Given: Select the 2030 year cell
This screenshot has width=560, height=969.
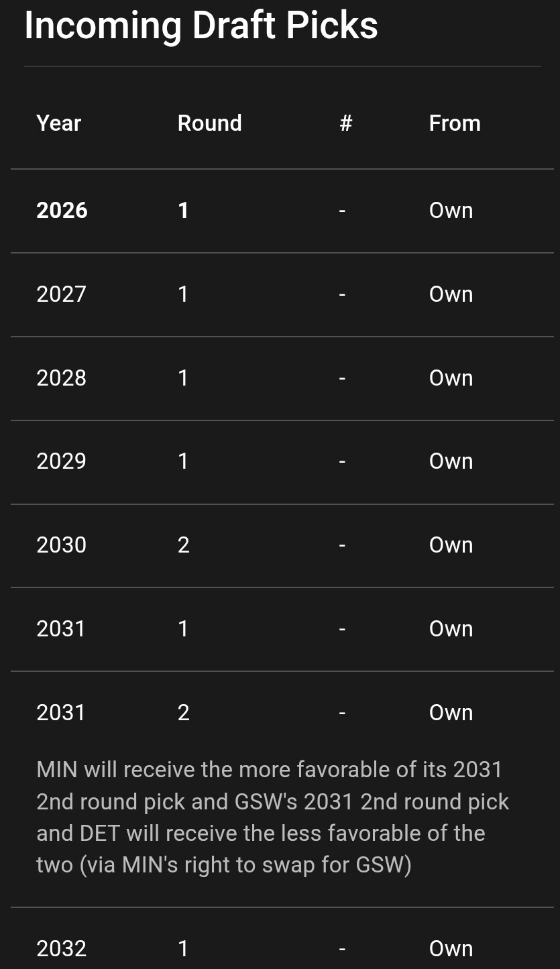Looking at the screenshot, I should [x=61, y=545].
